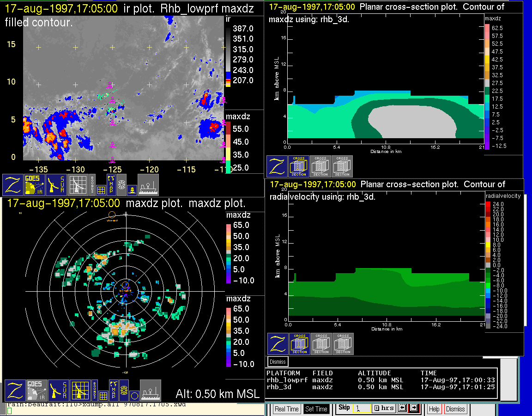
Task: Click the Skip value input field
Action: click(x=362, y=409)
